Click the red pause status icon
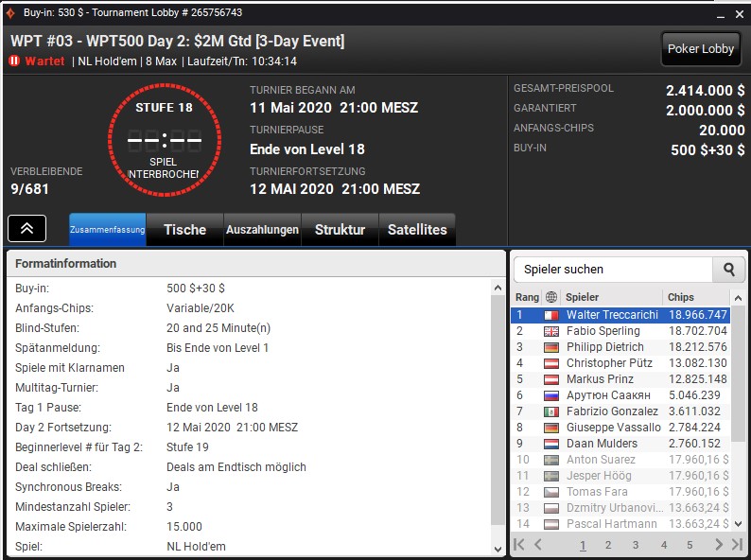 tap(14, 61)
